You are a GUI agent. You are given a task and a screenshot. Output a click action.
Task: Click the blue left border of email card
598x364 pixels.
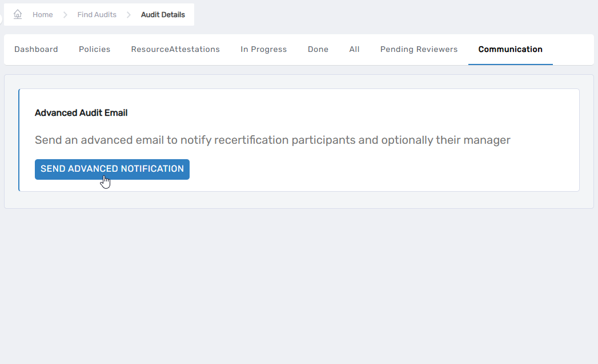[x=19, y=140]
